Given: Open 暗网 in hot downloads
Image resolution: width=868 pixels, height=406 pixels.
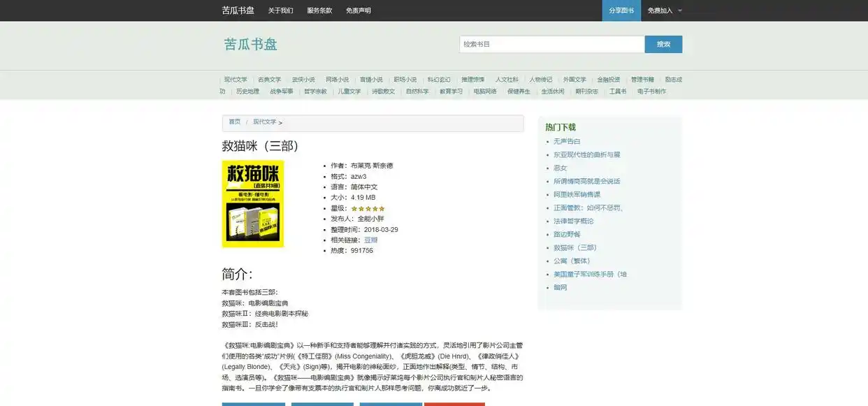Looking at the screenshot, I should click(560, 287).
